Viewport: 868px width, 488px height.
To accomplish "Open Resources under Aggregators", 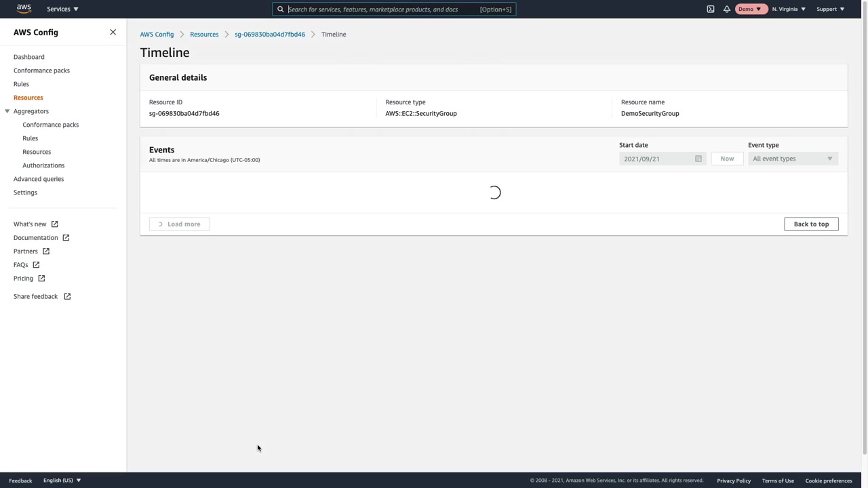I will coord(37,152).
